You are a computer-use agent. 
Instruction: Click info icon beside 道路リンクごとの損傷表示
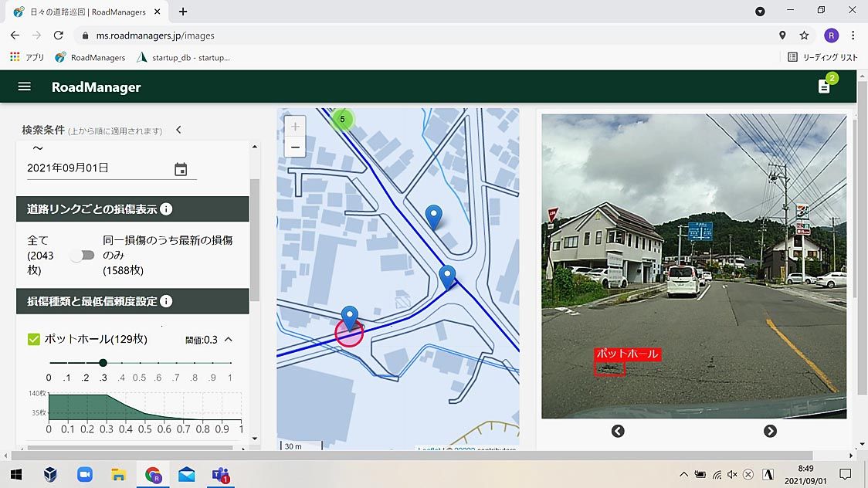tap(166, 209)
